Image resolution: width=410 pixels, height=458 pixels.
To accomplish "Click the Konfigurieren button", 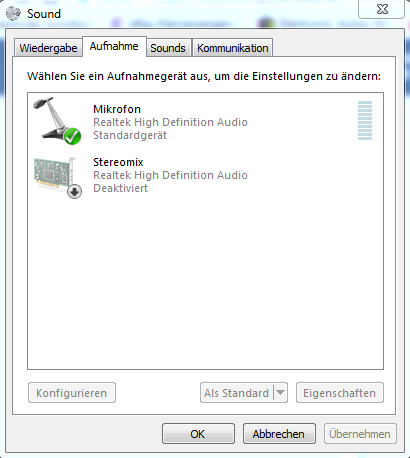I will (72, 393).
